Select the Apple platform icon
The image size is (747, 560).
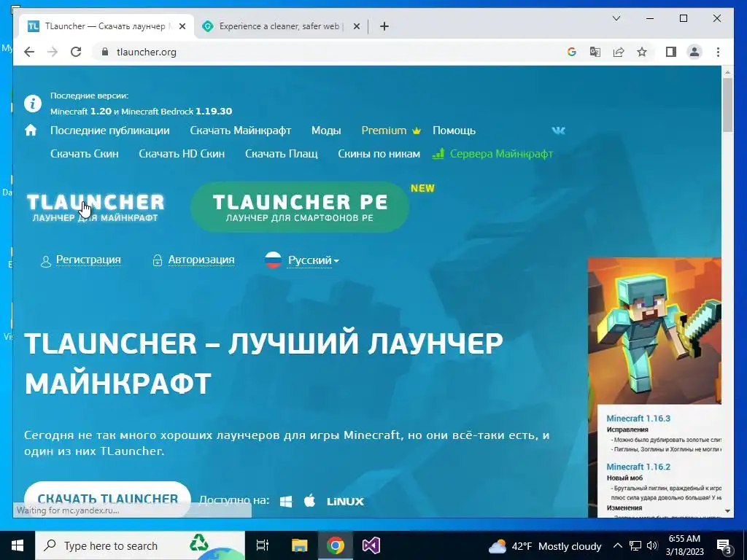309,500
